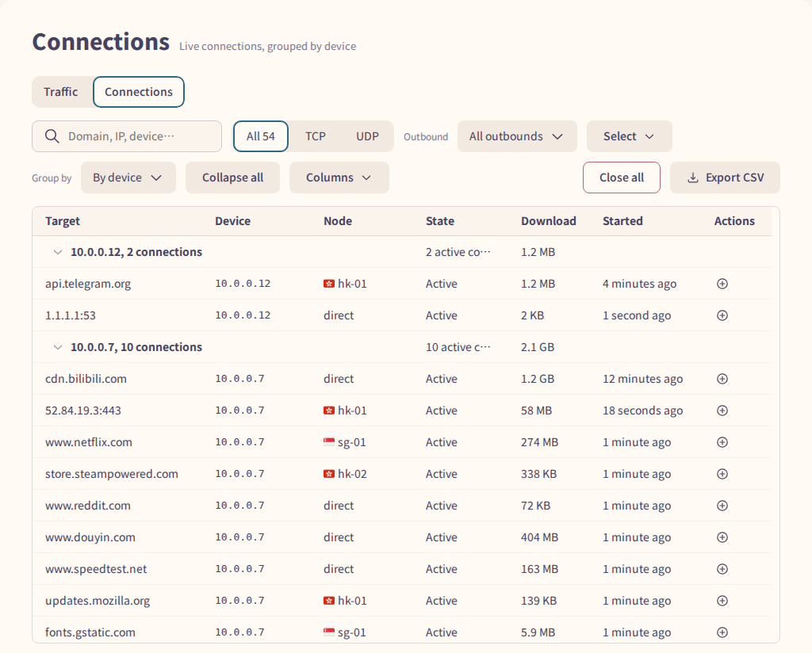Click action icon for updates.mozilla.org row

pyautogui.click(x=722, y=600)
